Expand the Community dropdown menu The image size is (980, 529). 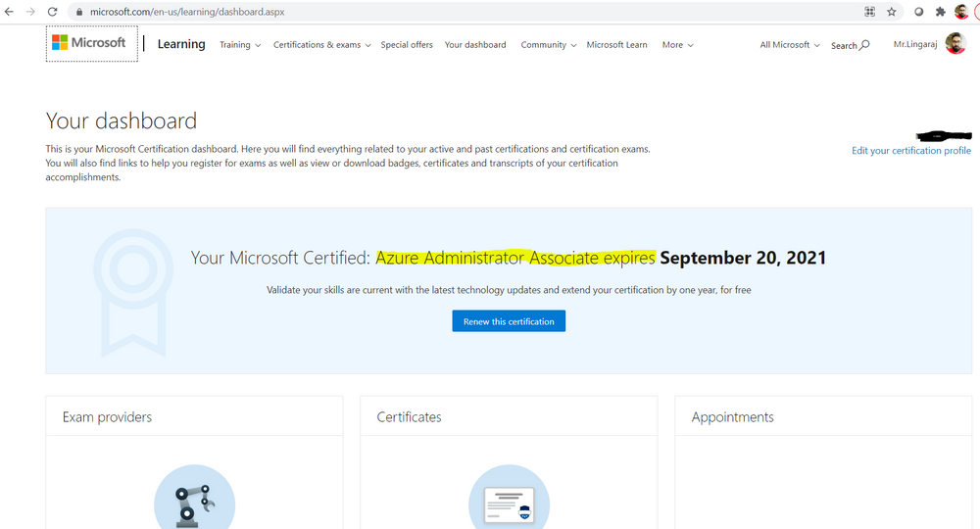click(x=548, y=45)
